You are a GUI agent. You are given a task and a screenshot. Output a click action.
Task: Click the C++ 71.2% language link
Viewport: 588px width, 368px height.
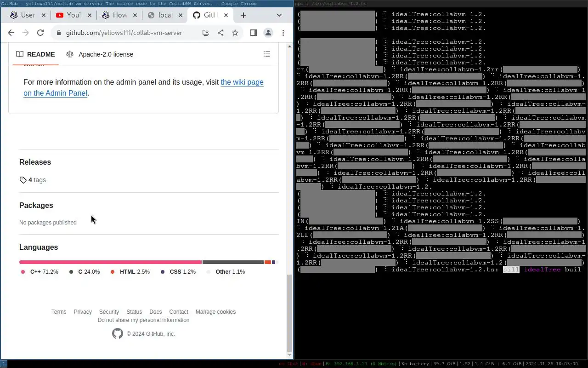[40, 272]
